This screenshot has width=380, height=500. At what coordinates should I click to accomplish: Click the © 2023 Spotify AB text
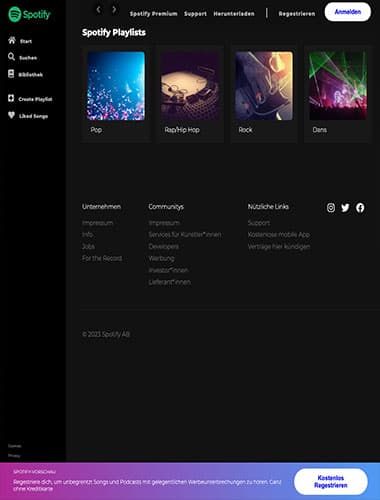point(106,334)
